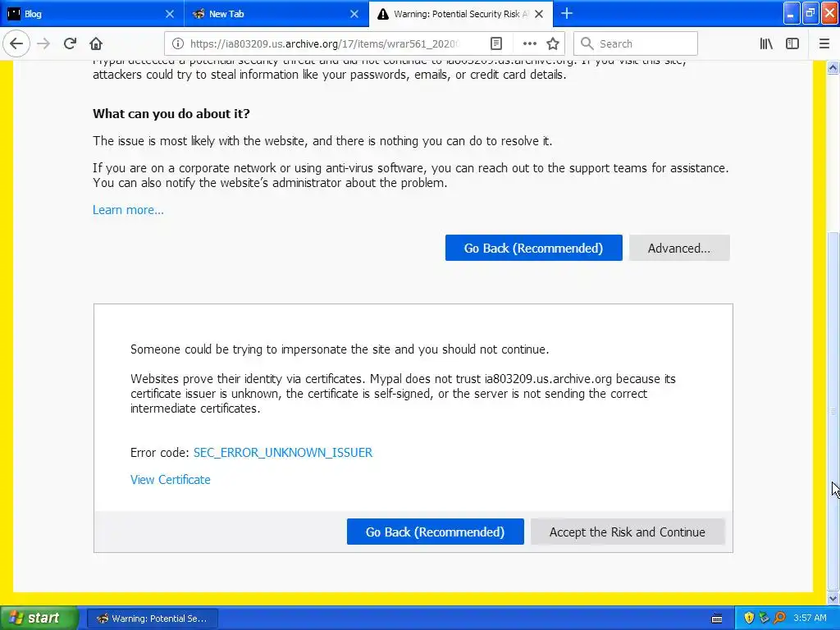
Task: Open SEC_ERROR_UNKNOWN_ISSUER error code link
Action: point(283,453)
